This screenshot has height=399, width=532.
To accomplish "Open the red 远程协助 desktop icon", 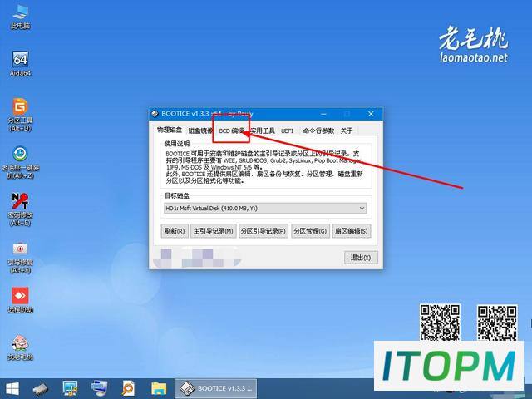I will pos(20,299).
